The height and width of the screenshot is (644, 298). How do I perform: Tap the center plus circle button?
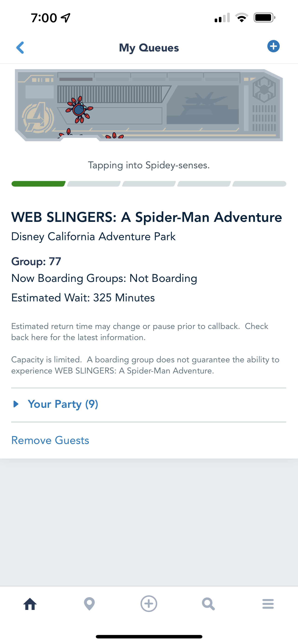coord(149,604)
